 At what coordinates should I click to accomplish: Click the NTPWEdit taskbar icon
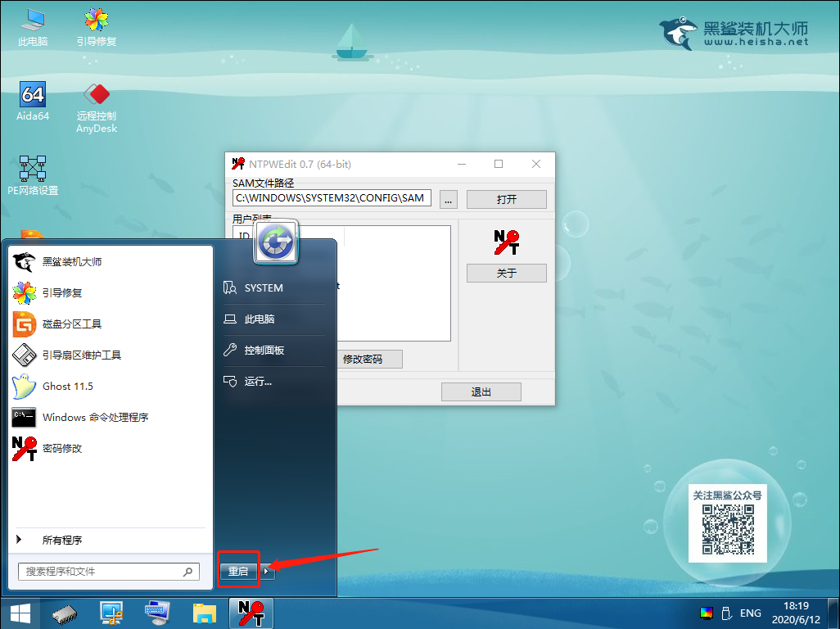251,613
